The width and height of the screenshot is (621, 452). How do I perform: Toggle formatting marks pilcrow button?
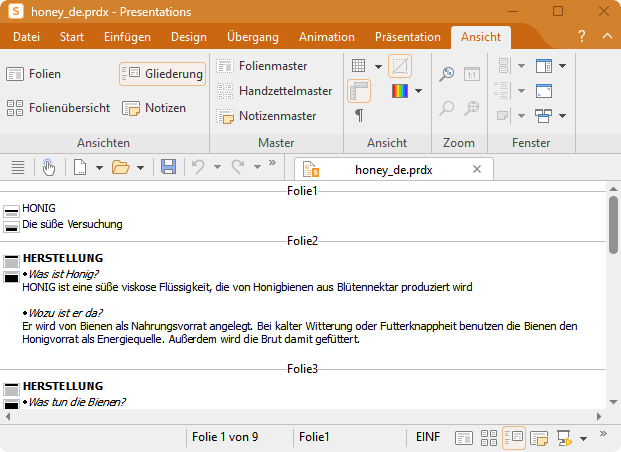pyautogui.click(x=359, y=116)
